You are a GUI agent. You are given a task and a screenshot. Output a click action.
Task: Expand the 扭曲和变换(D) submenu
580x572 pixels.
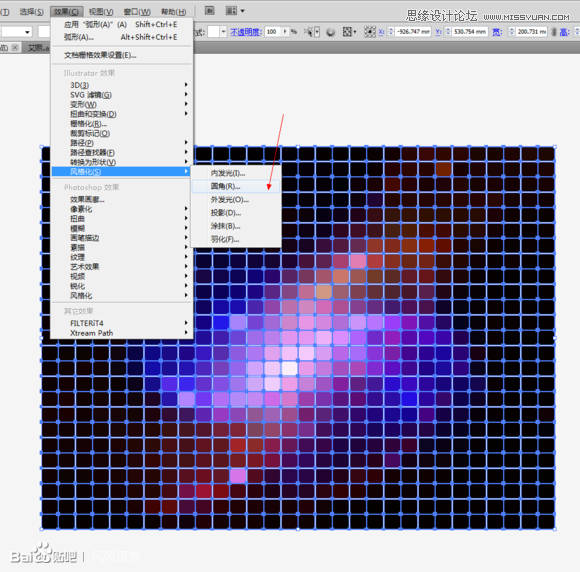click(122, 114)
